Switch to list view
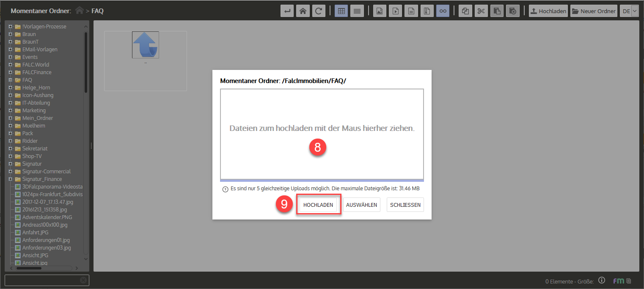 pyautogui.click(x=357, y=11)
